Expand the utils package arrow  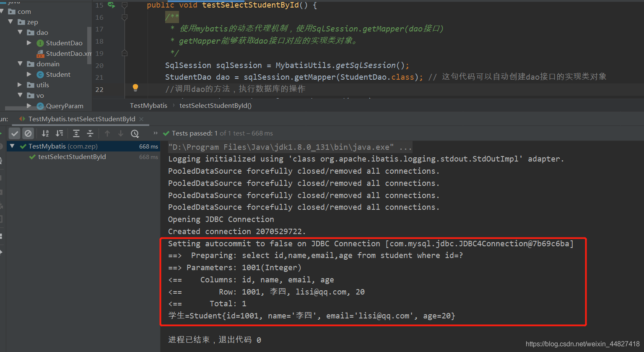20,85
